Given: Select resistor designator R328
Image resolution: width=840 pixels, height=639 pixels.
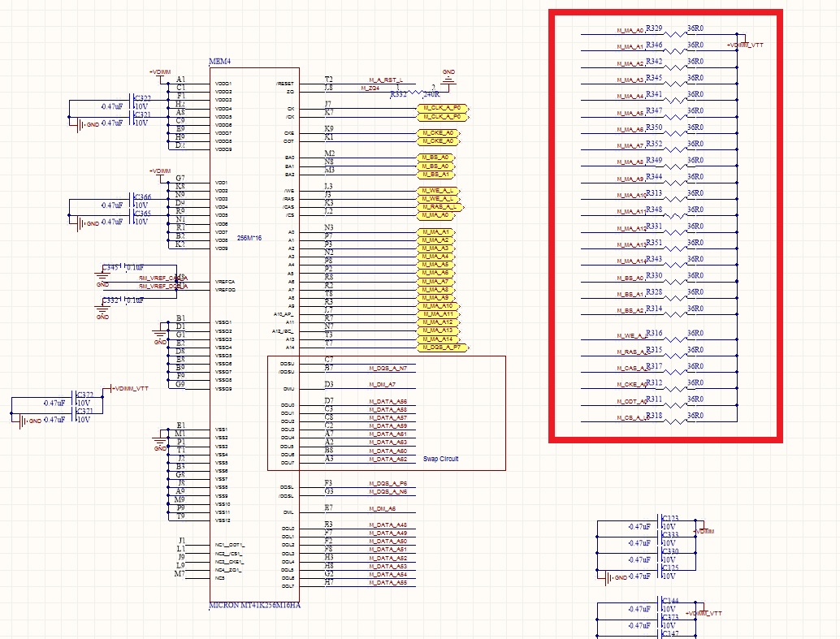Looking at the screenshot, I should coord(654,292).
